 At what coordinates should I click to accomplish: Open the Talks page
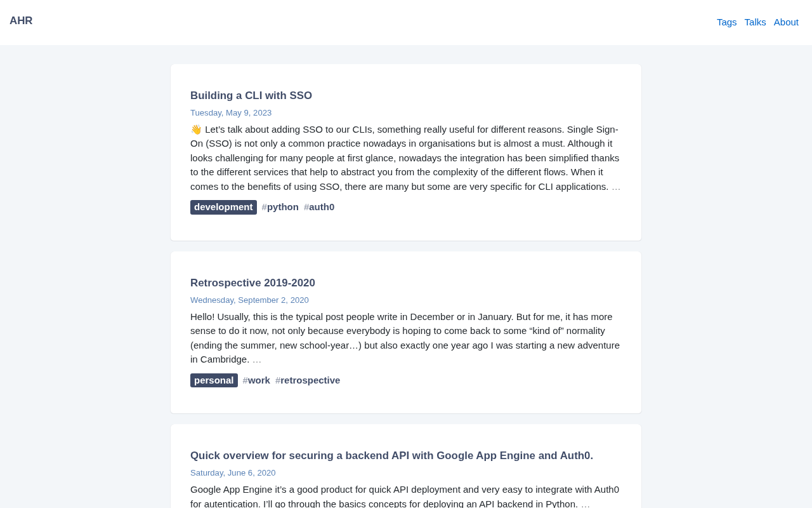pos(755,22)
